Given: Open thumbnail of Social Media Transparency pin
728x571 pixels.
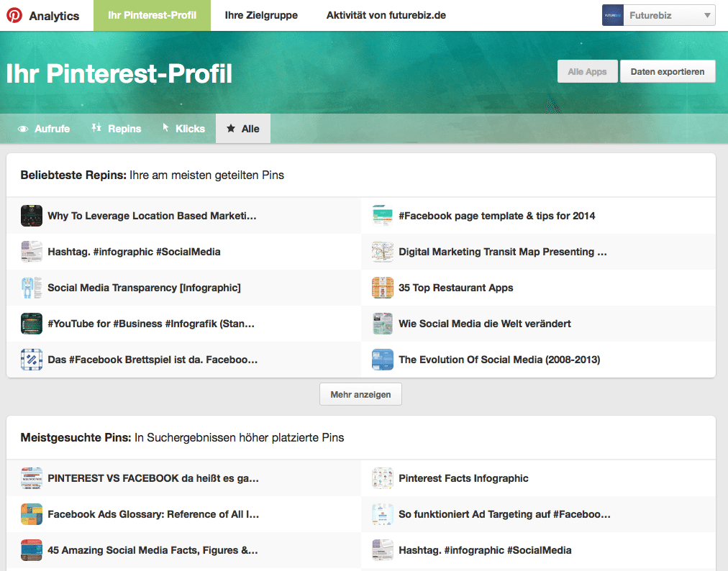Looking at the screenshot, I should [32, 288].
